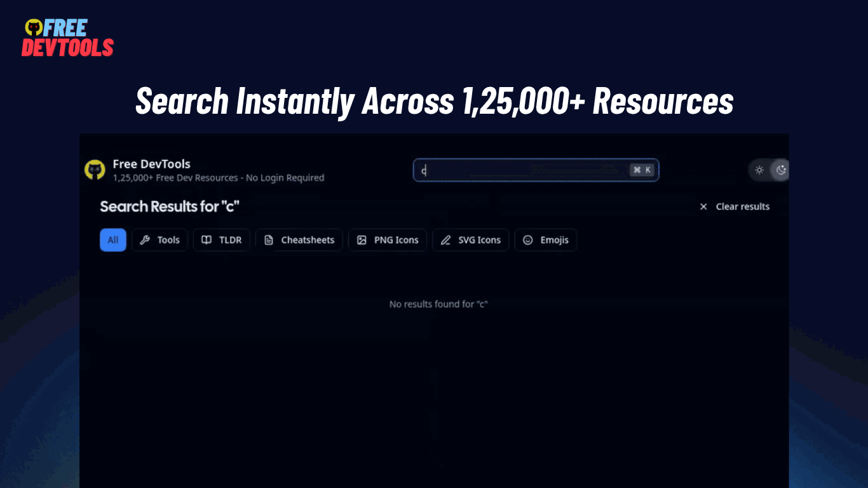Click the ⌘K shortcut badge in search
This screenshot has height=488, width=868.
642,170
